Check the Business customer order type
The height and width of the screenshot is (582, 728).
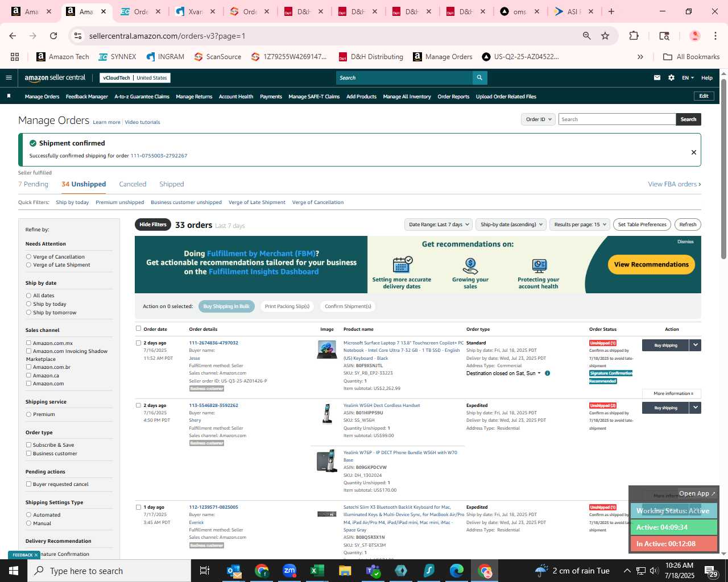pyautogui.click(x=28, y=454)
